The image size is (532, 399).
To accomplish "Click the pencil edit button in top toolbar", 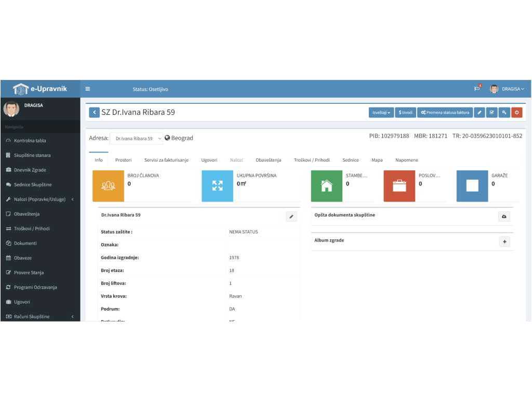I will (x=480, y=112).
